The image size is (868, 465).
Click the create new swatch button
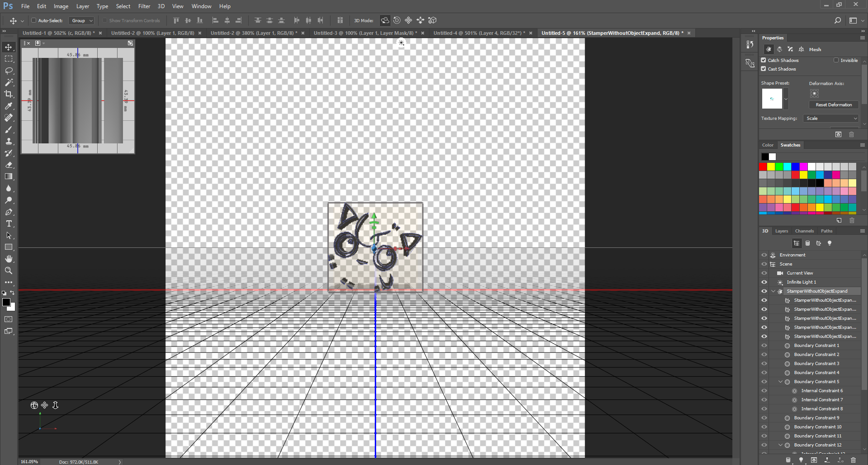(x=840, y=220)
